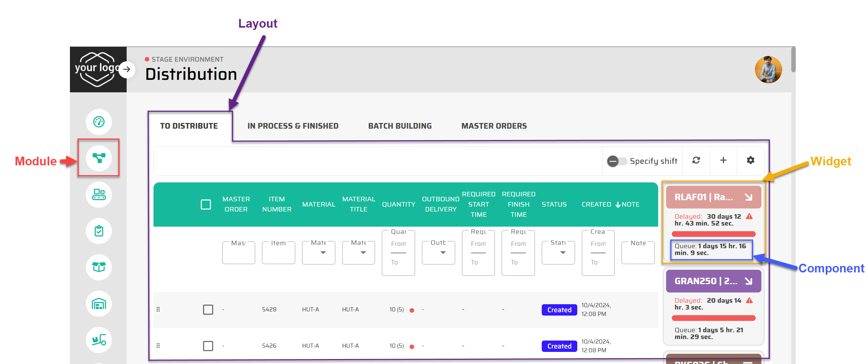Click the Created status badge for item 5426
This screenshot has width=868, height=364.
click(x=559, y=346)
